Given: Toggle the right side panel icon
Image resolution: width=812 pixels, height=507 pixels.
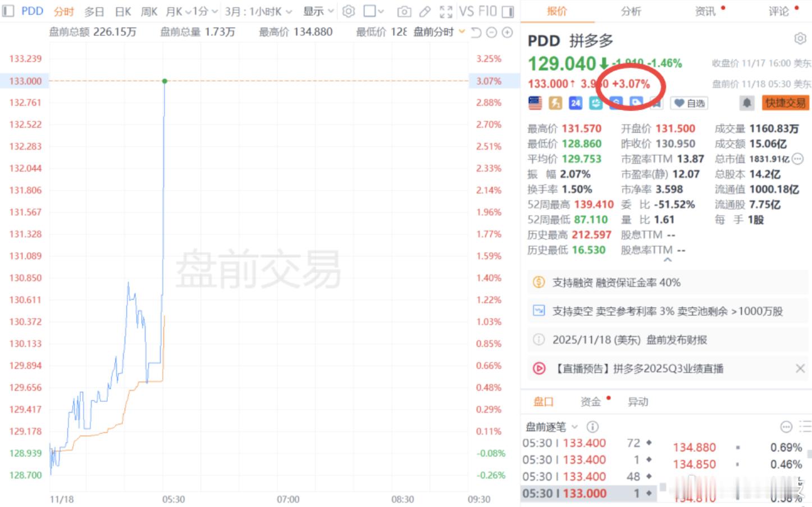Looking at the screenshot, I should (508, 11).
